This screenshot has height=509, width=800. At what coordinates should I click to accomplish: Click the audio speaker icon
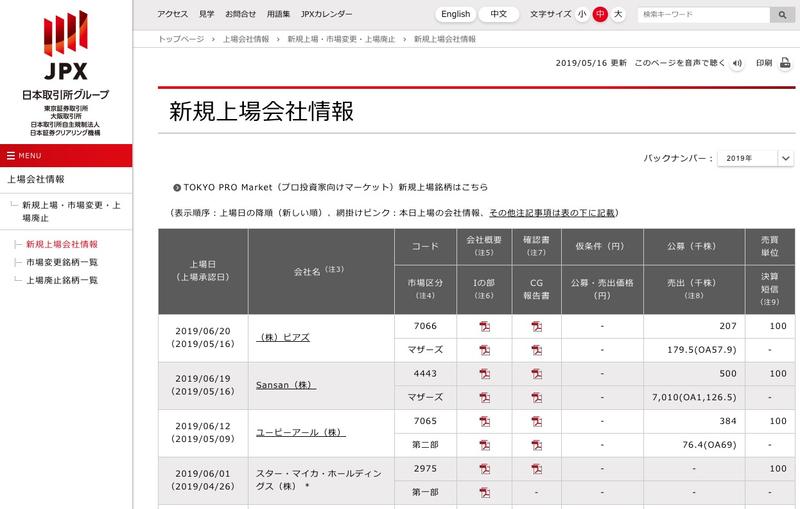click(737, 63)
